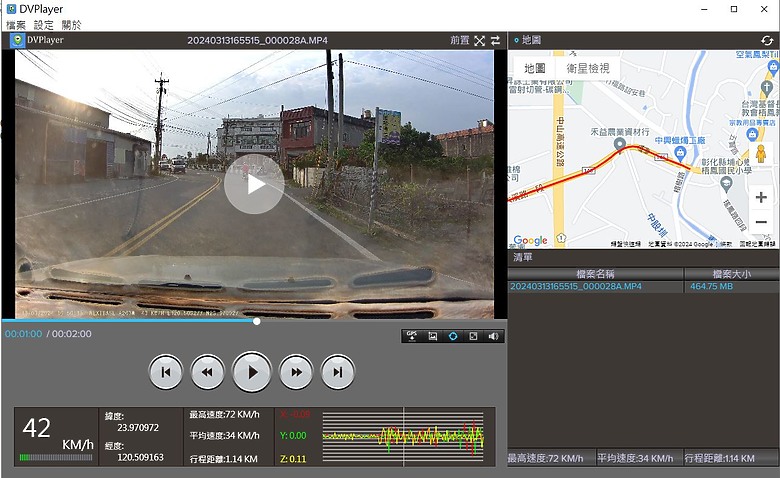
Task: Minimize the DVPlayer window
Action: coord(704,9)
